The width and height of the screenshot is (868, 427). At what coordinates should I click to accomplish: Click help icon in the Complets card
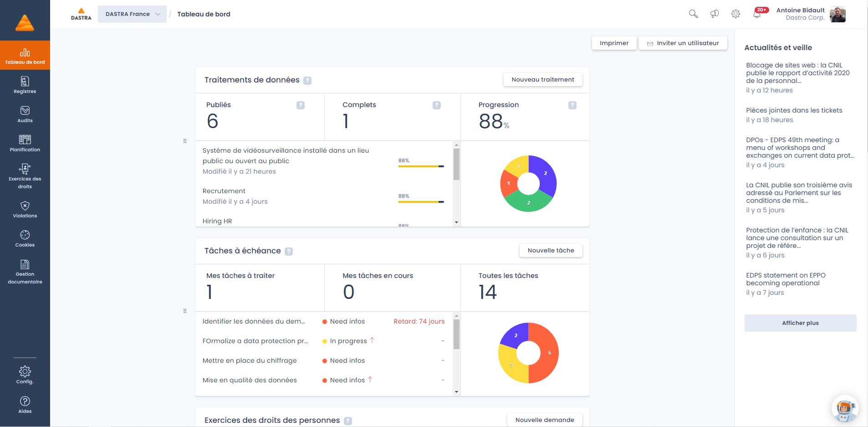click(x=437, y=105)
